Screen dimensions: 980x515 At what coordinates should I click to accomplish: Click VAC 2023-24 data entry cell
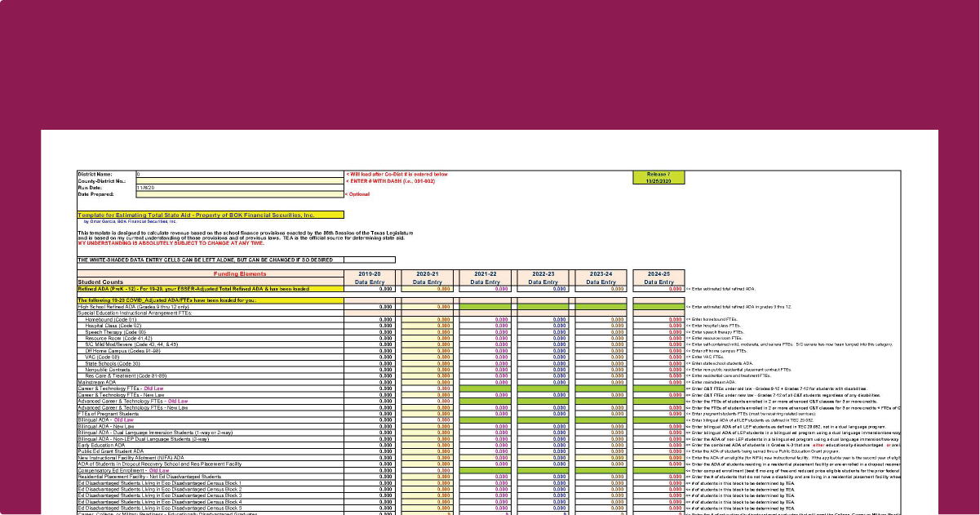[601, 357]
